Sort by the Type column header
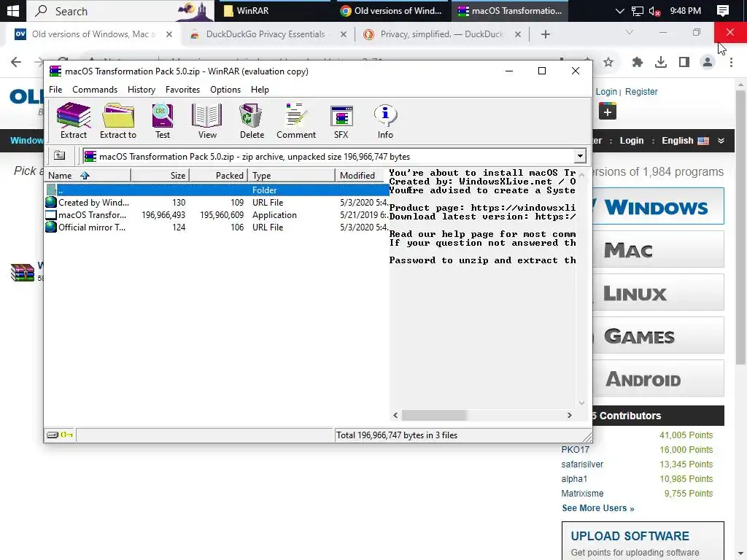The width and height of the screenshot is (747, 560). pos(291,175)
